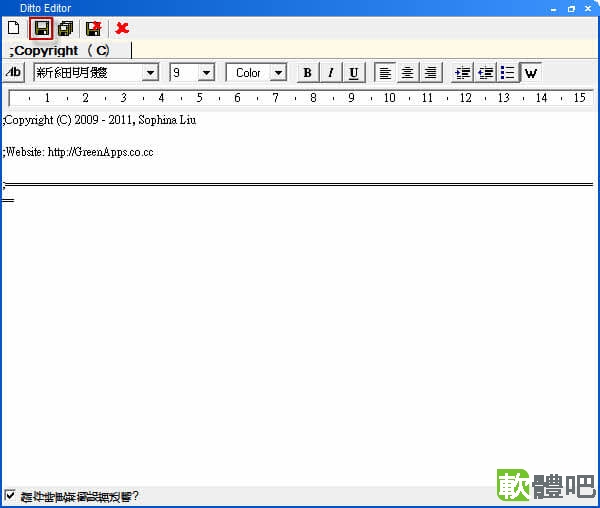Toggle Italic formatting
This screenshot has height=508, width=600.
click(331, 73)
